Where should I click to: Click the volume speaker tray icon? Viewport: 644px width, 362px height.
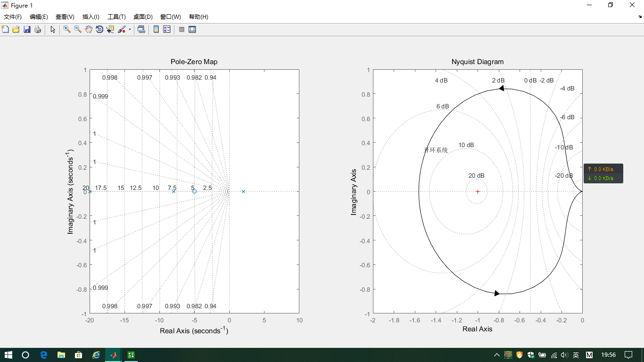coord(565,355)
